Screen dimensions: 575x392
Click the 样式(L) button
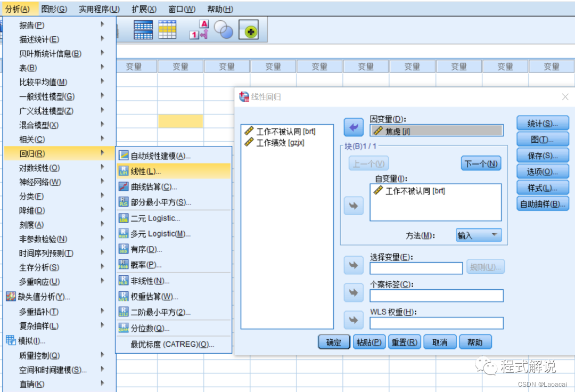pos(543,188)
